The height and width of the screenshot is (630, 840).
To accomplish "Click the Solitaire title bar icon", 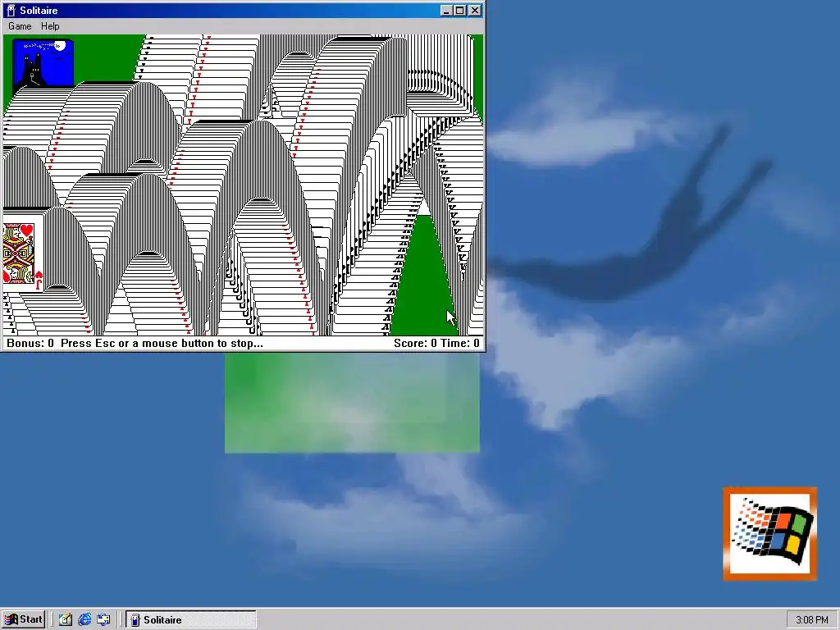I will [x=11, y=10].
